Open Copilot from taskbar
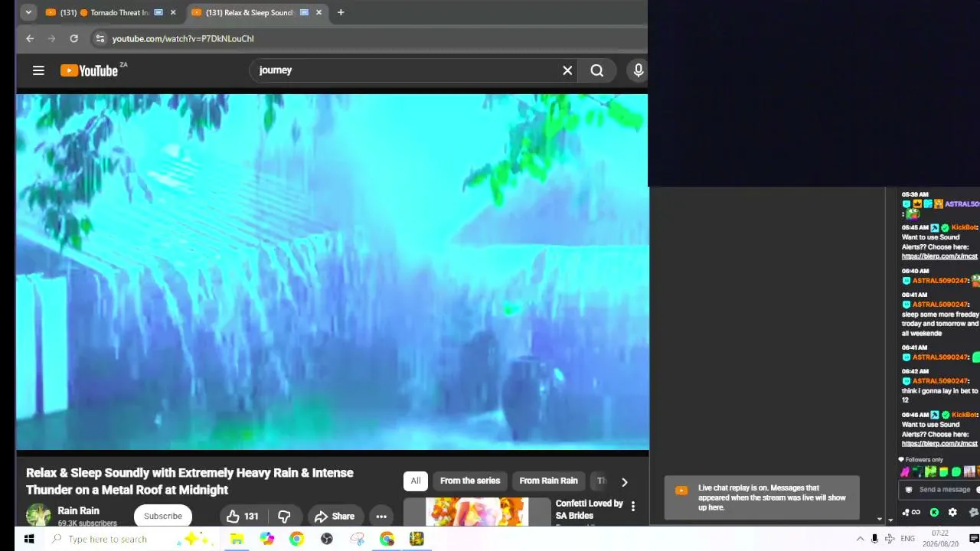This screenshot has height=551, width=980. pos(266,539)
